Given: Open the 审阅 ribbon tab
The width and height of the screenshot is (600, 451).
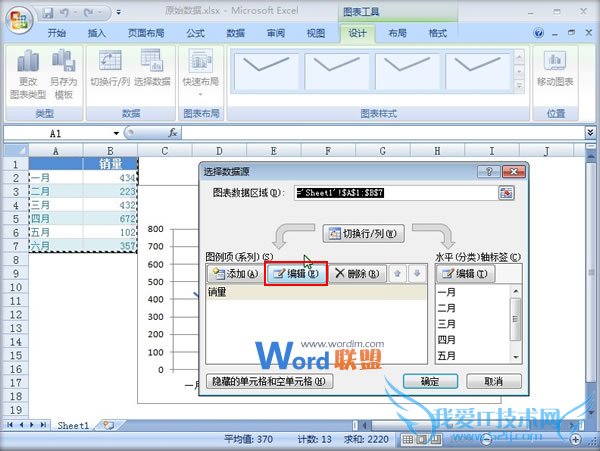Looking at the screenshot, I should point(276,33).
